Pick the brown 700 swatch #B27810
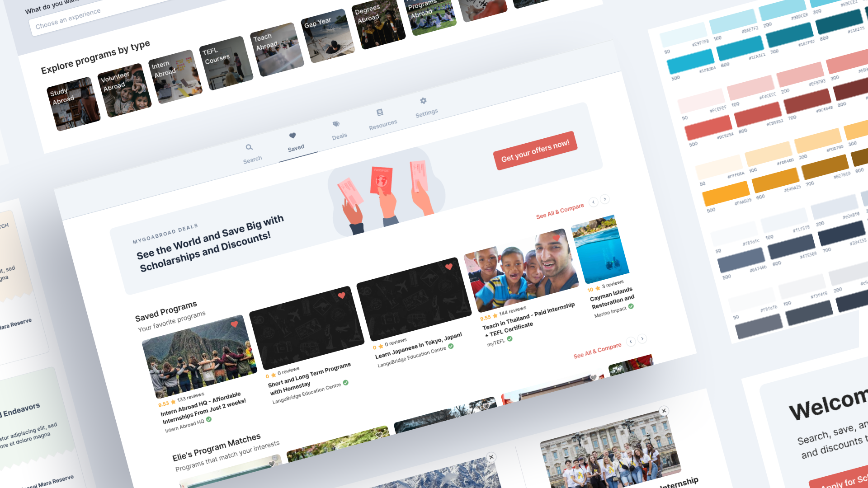 point(825,167)
